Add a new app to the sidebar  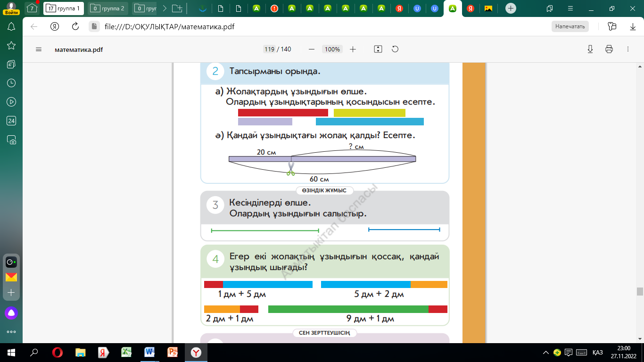pos(11,293)
